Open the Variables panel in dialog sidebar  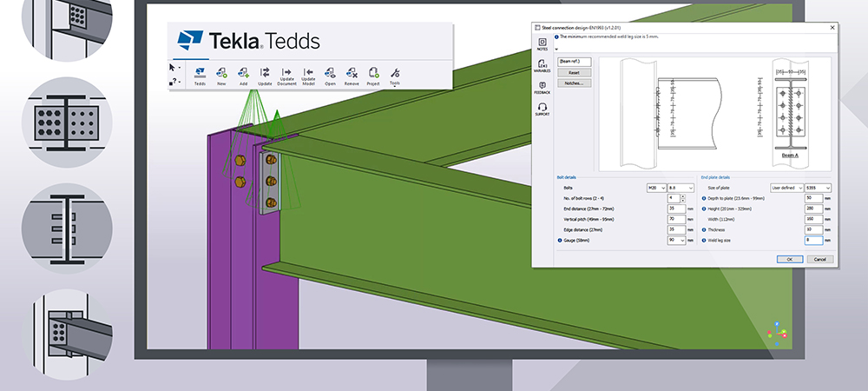[542, 66]
